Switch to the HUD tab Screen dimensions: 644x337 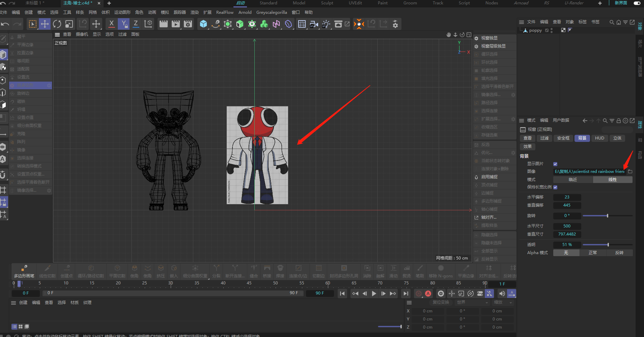coord(599,138)
